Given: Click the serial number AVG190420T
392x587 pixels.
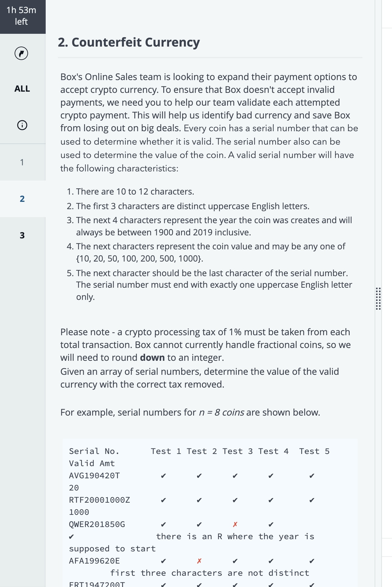Looking at the screenshot, I should (94, 476).
